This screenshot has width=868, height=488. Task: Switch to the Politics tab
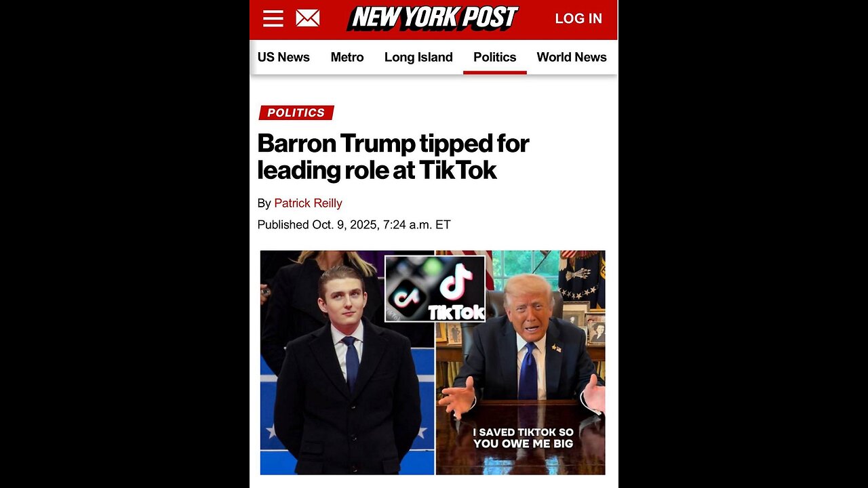tap(495, 57)
